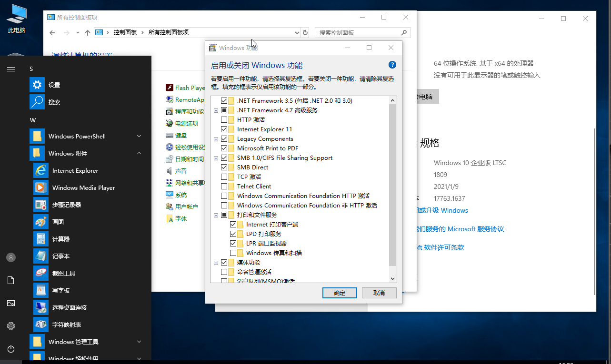Open Pictures icon in Start sidebar
Screen dimensions: 611x364
click(x=11, y=303)
